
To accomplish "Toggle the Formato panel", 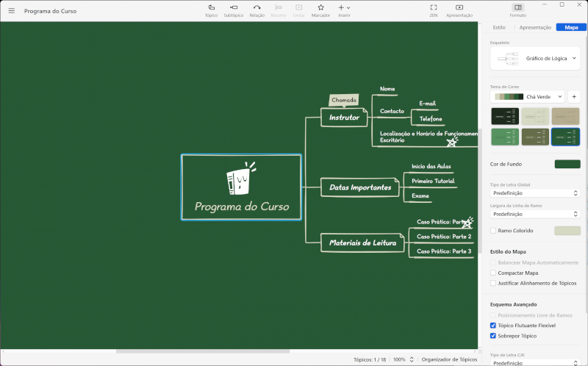I will tap(518, 10).
